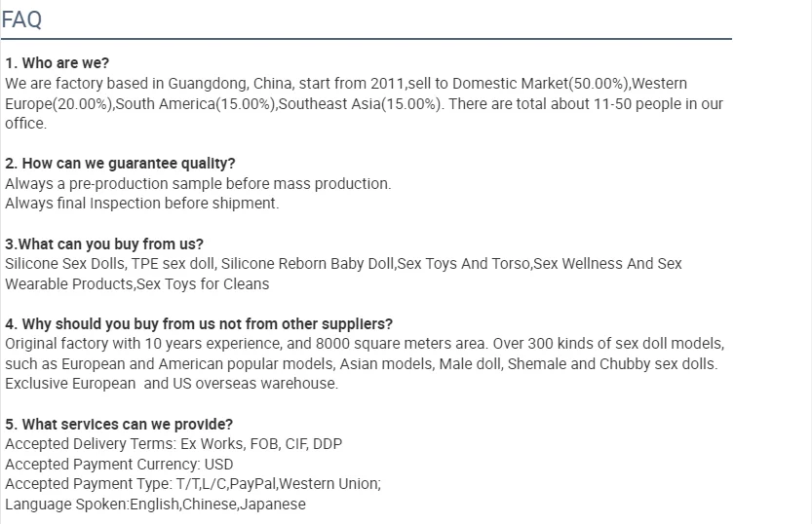Select "Always final Inspection before shipment" sentence

142,204
